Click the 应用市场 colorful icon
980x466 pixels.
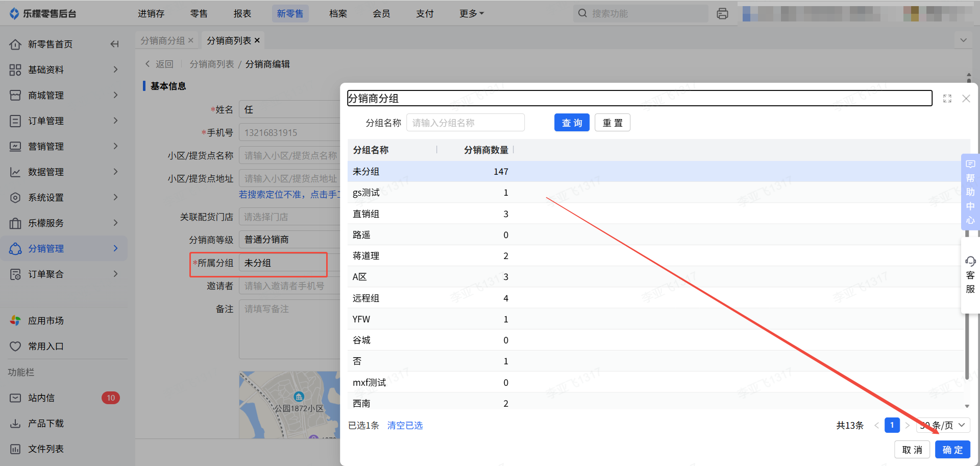tap(15, 321)
